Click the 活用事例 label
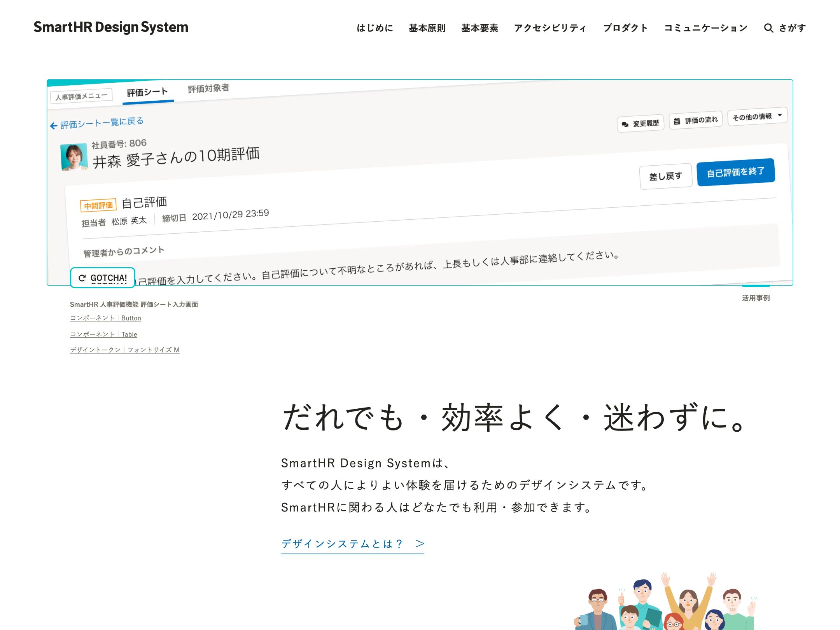840x630 pixels. (x=756, y=298)
